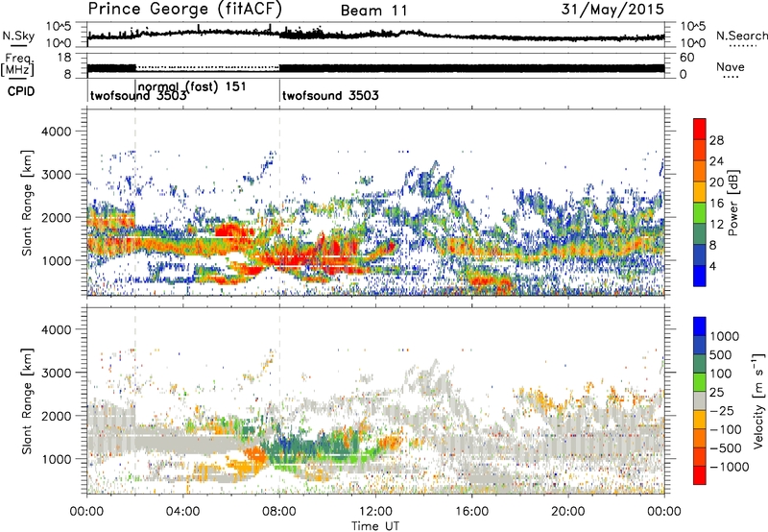768x532 pixels.
Task: Click the '2000' tick of the velocity panel
Action: point(56,416)
